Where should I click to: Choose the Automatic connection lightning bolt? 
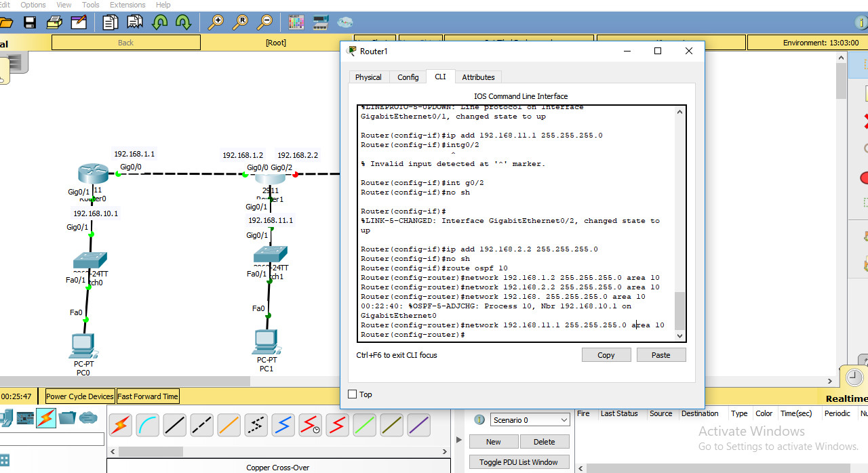tap(119, 426)
